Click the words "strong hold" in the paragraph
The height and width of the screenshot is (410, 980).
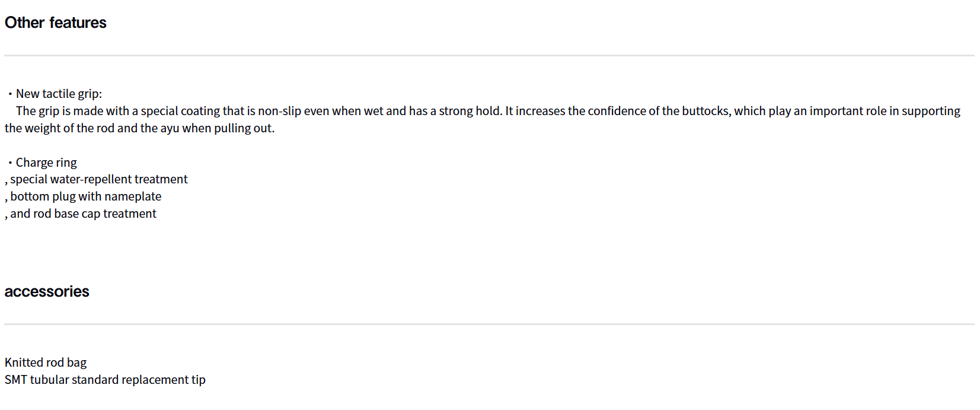[470, 111]
